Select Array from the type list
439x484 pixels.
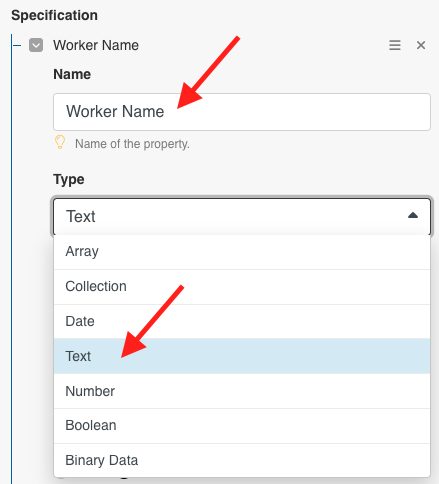[242, 251]
